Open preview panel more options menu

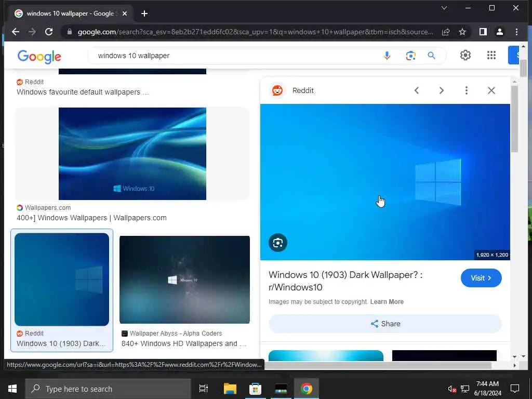pos(466,90)
